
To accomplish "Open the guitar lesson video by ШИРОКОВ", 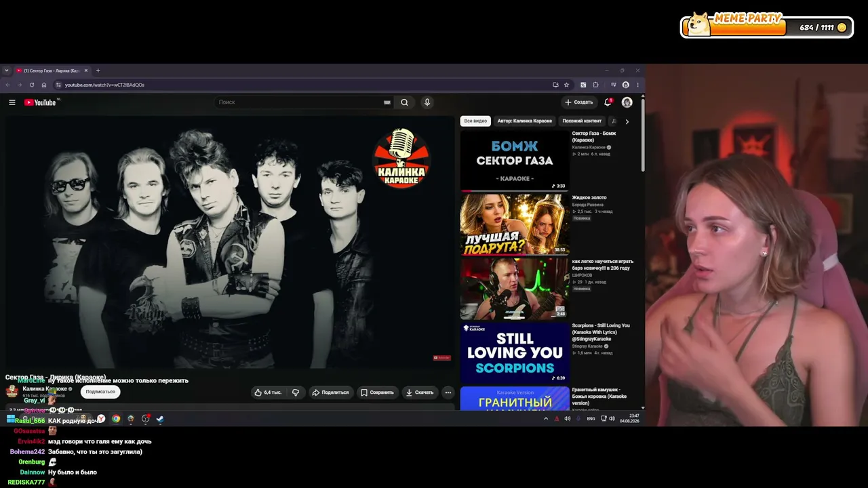I will click(515, 289).
